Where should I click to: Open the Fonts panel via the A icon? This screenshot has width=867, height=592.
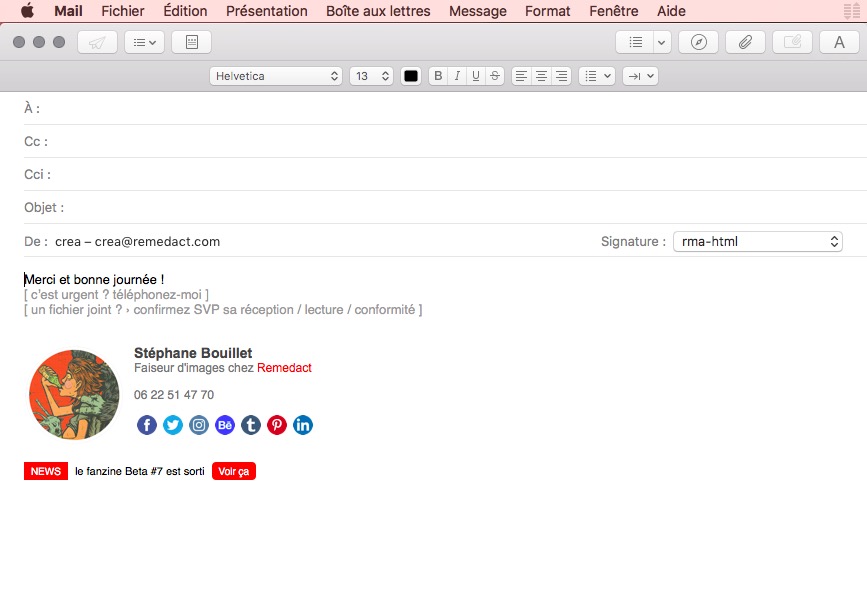(838, 41)
